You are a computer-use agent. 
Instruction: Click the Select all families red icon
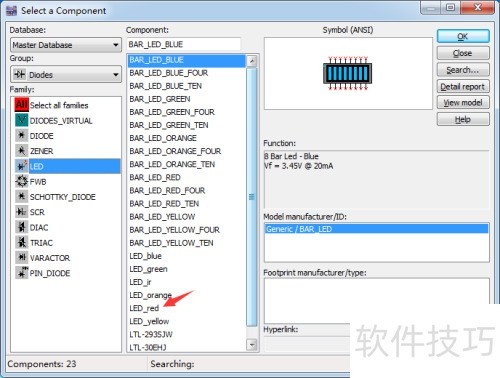coord(22,105)
